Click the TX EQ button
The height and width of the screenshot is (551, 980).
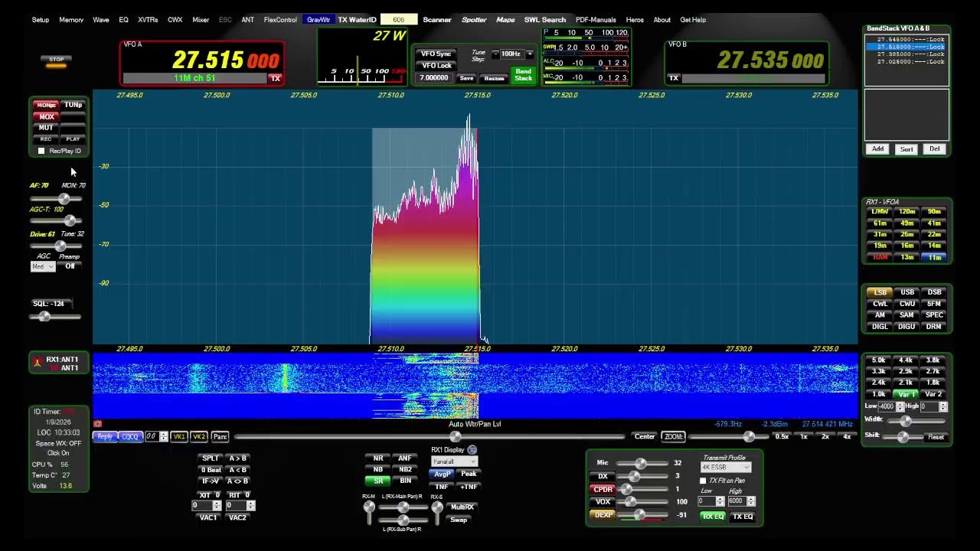point(743,517)
